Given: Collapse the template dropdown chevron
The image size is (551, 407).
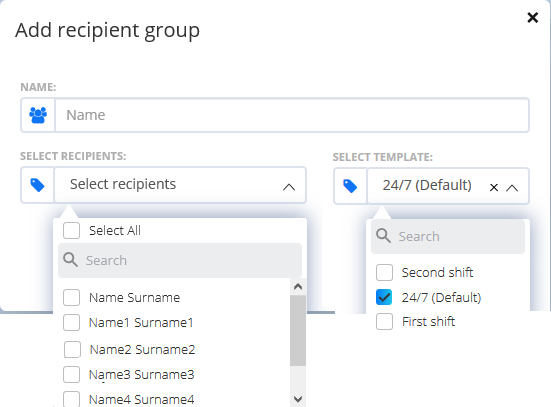Looking at the screenshot, I should 512,188.
